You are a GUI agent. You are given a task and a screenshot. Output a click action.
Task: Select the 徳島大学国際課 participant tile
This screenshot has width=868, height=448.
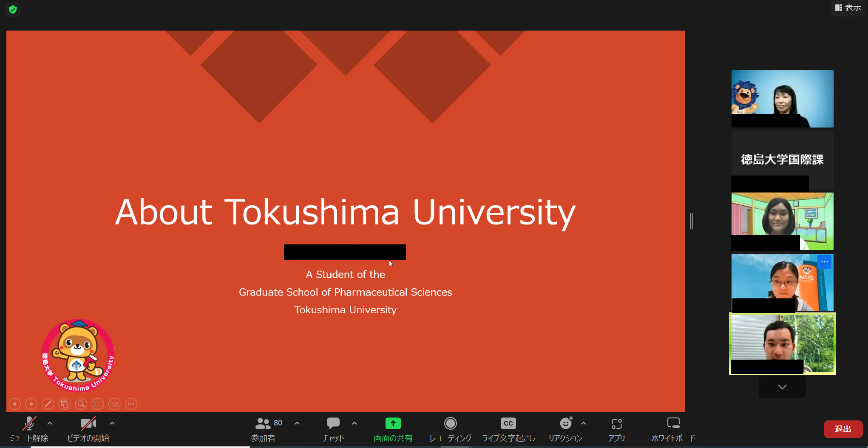coord(782,160)
